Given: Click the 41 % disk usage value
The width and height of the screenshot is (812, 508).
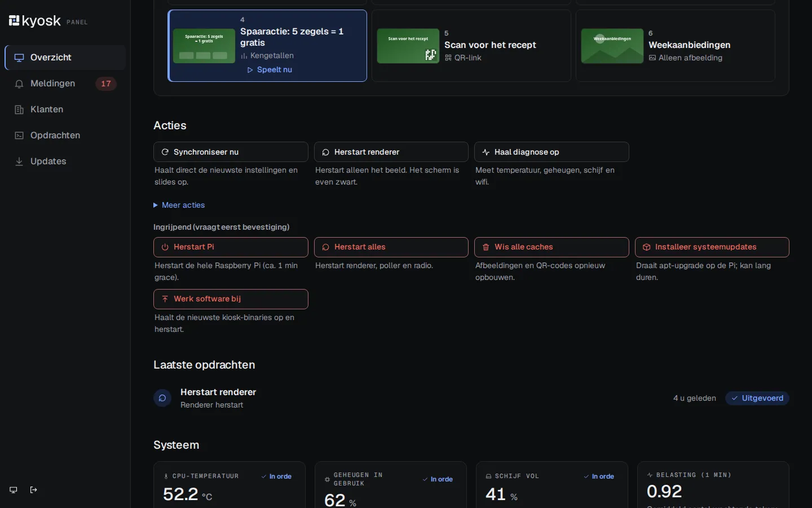Looking at the screenshot, I should [x=502, y=494].
